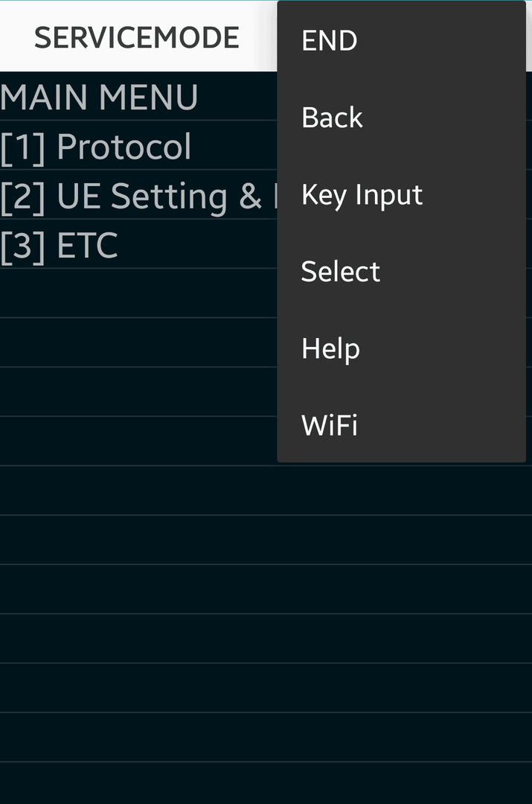Click the SERVICEMODE title text

coord(137,37)
